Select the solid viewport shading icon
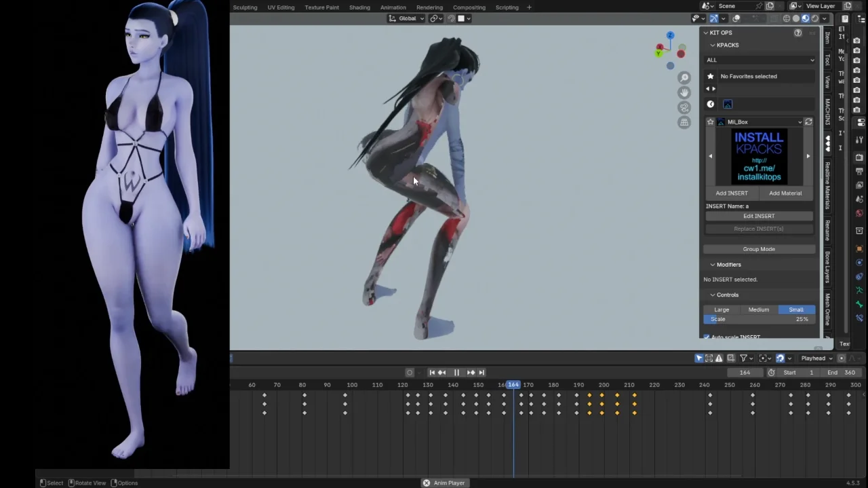Image resolution: width=868 pixels, height=488 pixels. (x=796, y=18)
